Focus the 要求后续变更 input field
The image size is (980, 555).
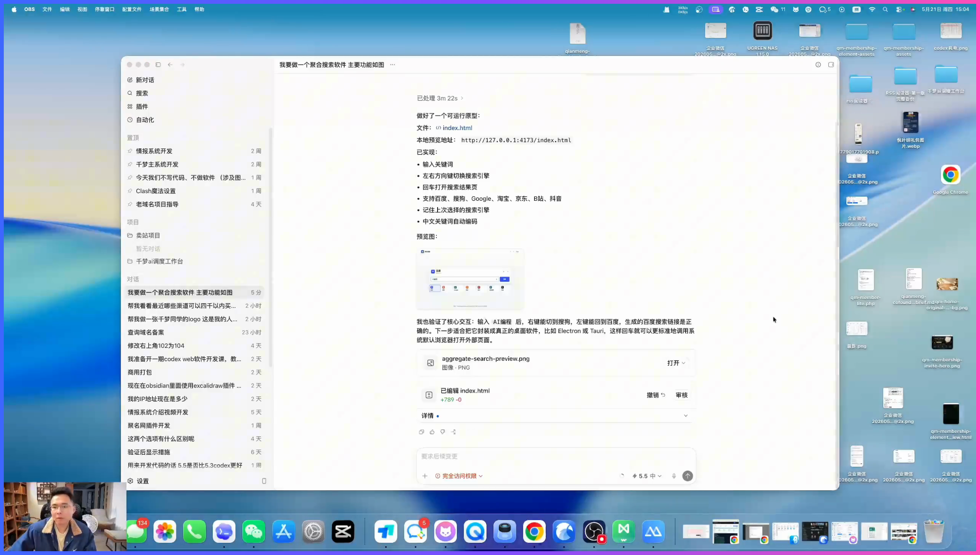pos(555,457)
